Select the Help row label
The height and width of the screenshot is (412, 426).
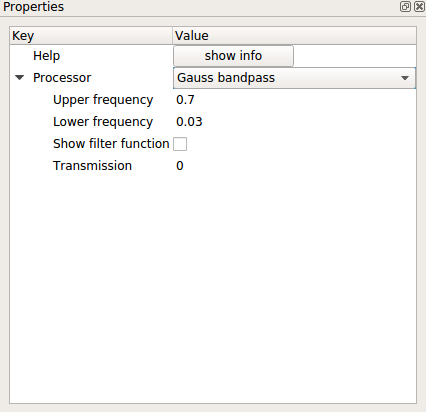(47, 56)
